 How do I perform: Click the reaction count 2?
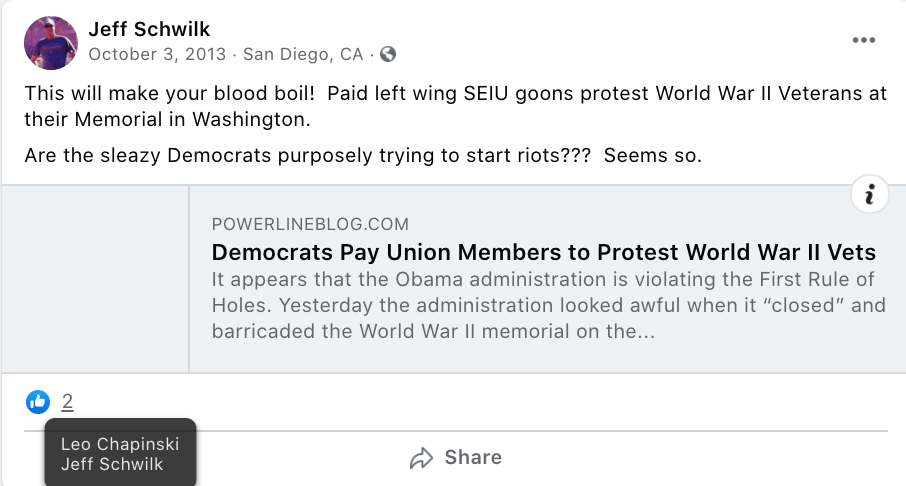(x=67, y=402)
